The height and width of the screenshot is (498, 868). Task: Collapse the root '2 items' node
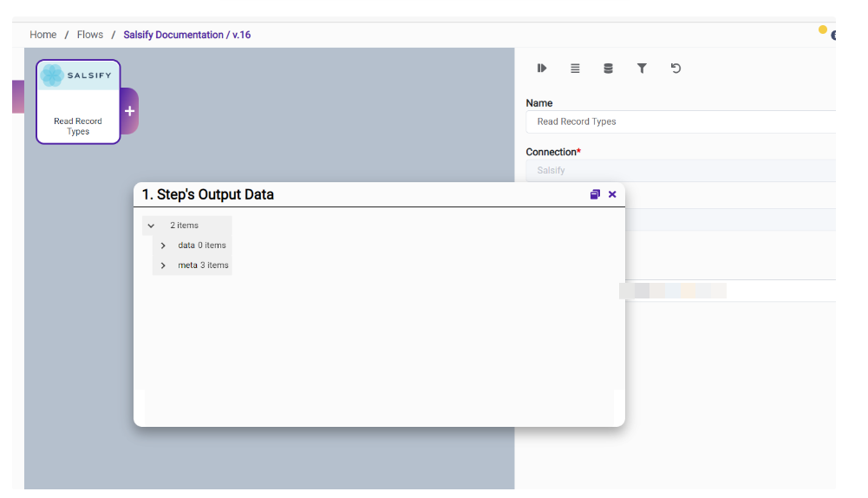[151, 226]
